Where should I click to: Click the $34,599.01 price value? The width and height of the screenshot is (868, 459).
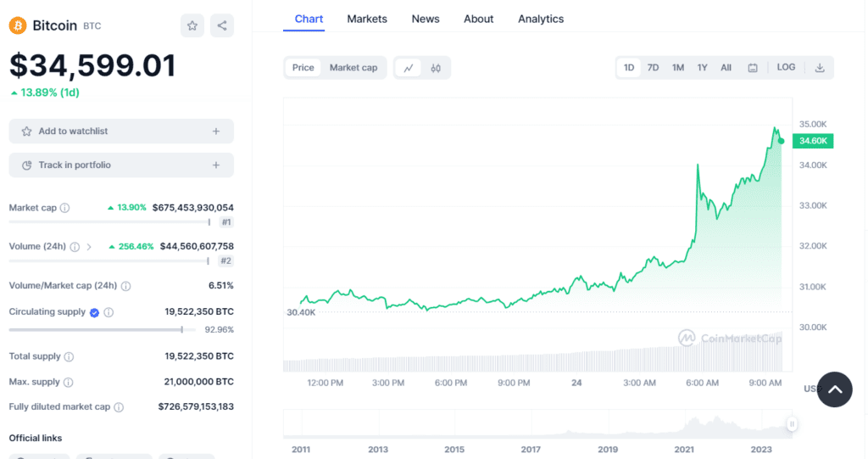click(x=92, y=65)
